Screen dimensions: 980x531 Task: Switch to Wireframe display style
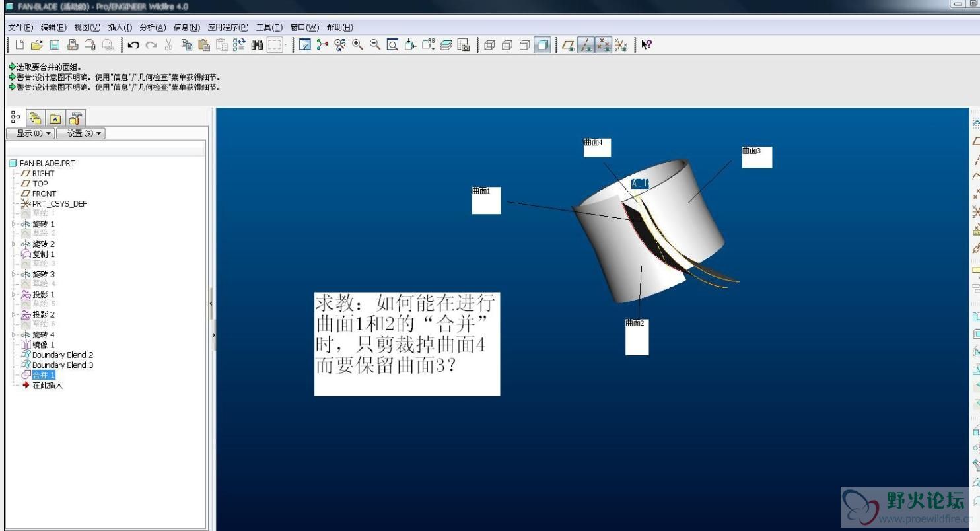[489, 45]
